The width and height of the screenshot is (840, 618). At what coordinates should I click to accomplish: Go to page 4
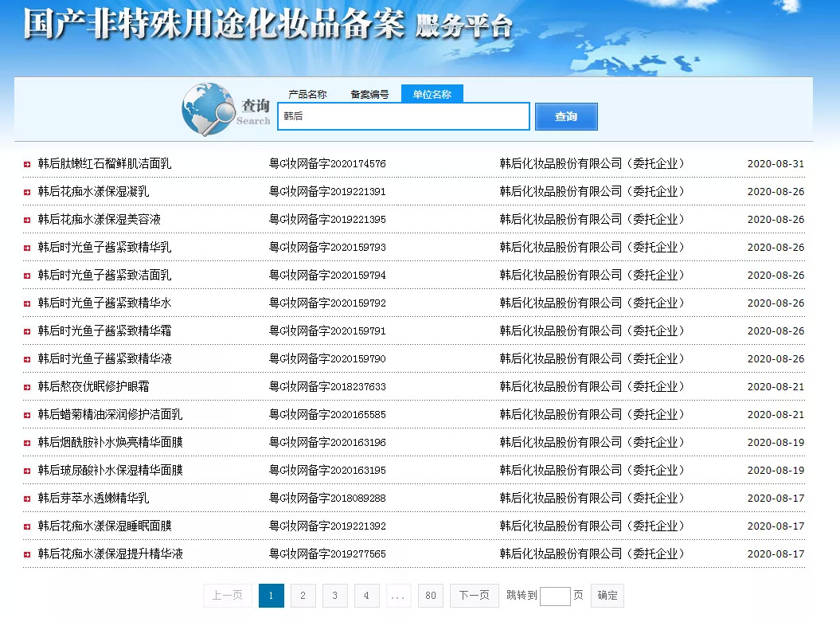coord(366,596)
